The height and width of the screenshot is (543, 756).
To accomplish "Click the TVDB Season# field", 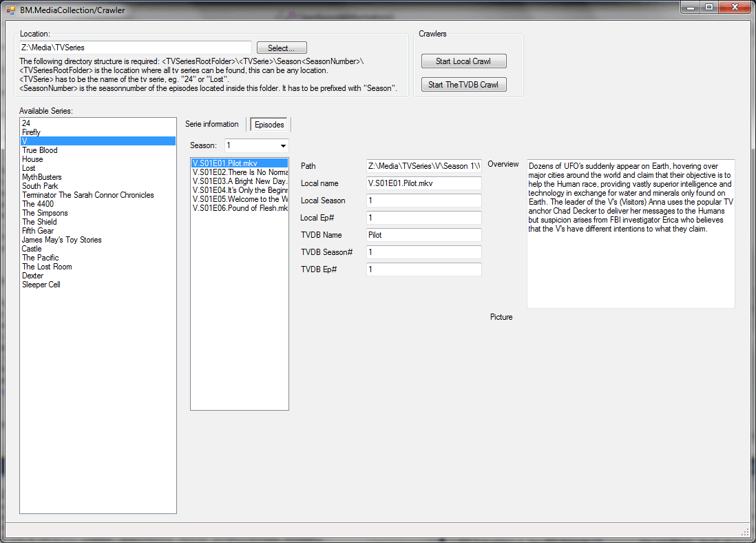I will tap(424, 252).
